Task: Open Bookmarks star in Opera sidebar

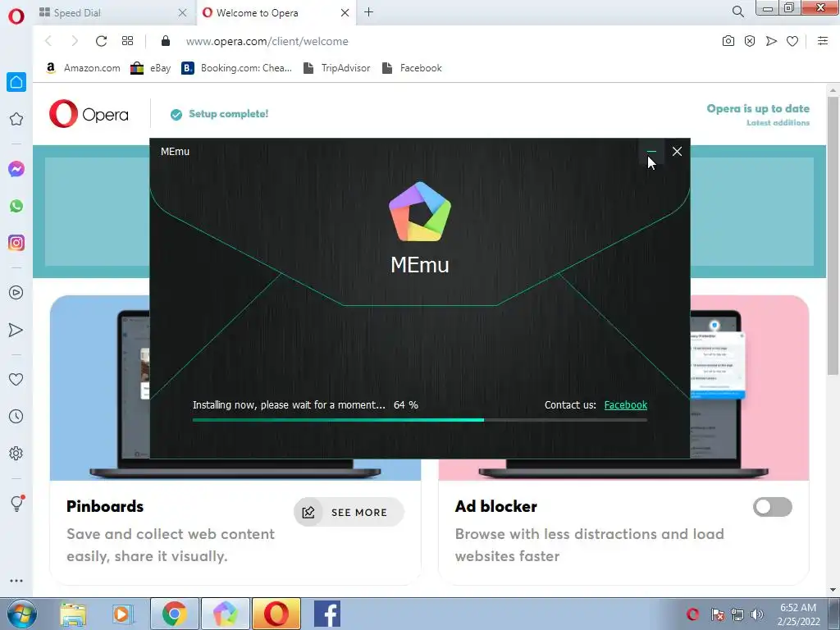Action: click(16, 119)
